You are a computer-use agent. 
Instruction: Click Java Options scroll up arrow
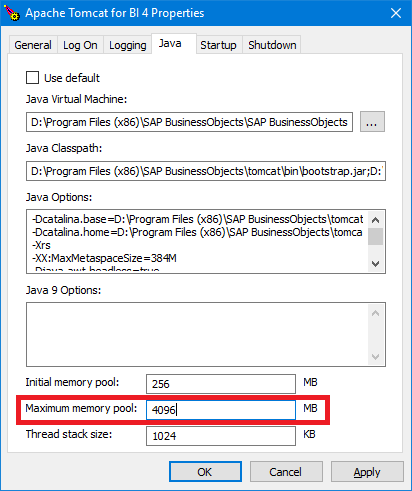point(375,220)
